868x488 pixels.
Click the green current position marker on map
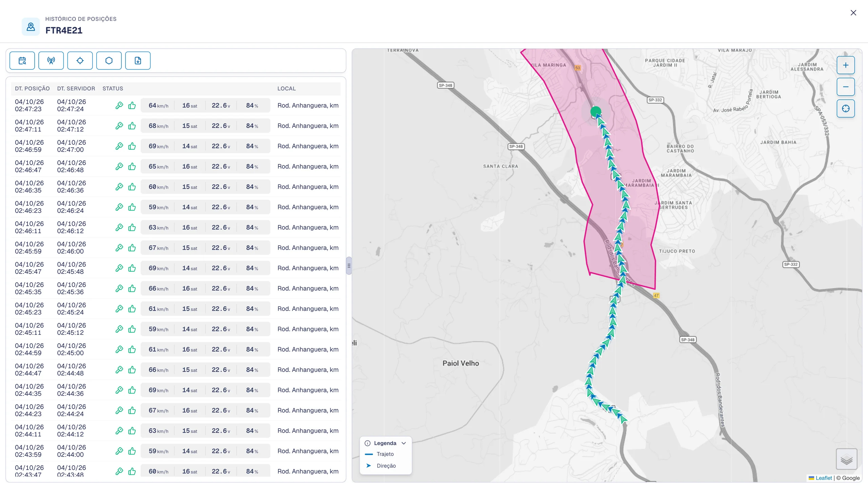point(596,111)
